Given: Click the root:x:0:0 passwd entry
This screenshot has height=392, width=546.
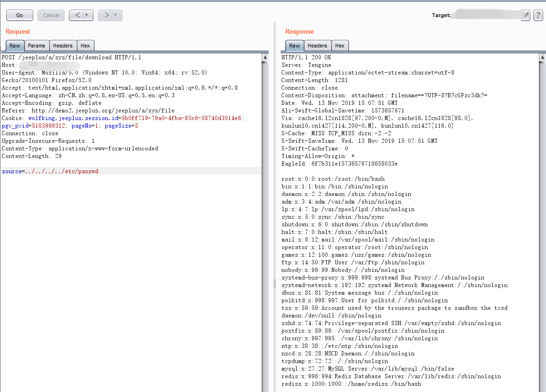Looking at the screenshot, I should pos(333,179).
